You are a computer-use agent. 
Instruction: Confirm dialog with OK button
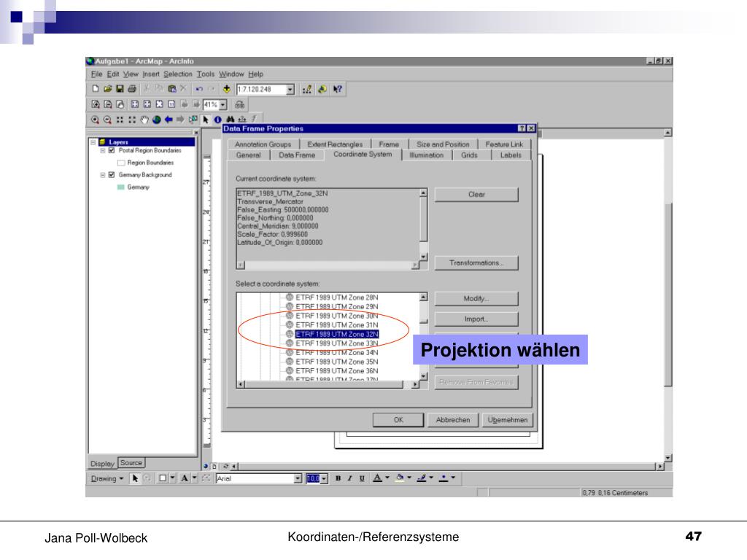point(398,420)
